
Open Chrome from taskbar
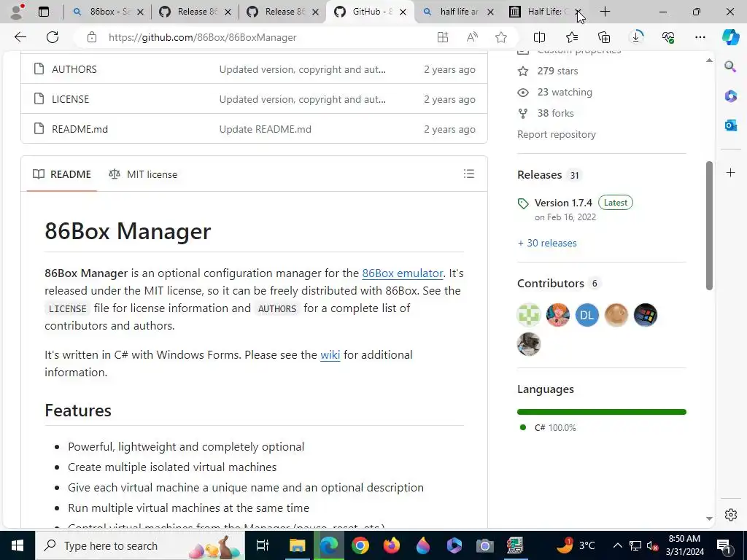coord(360,545)
